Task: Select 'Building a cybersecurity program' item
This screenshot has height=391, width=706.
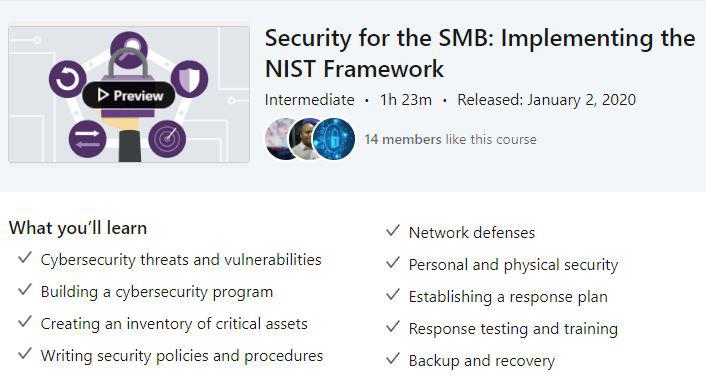Action: pyautogui.click(x=157, y=292)
